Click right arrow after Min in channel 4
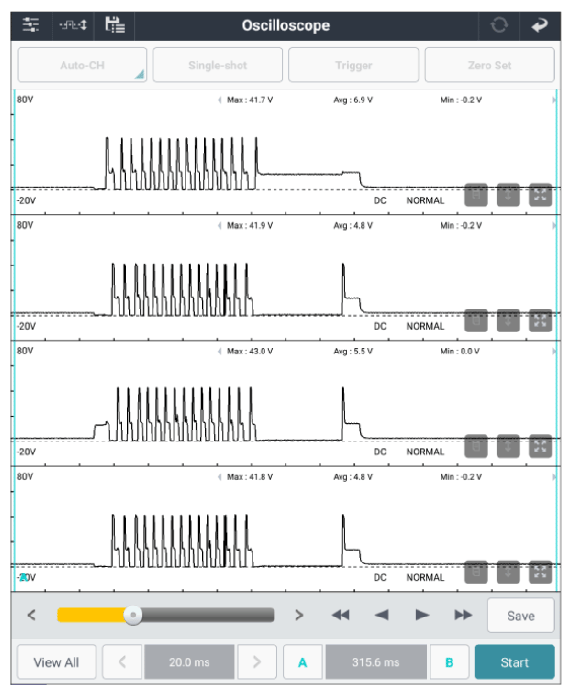Viewport: 571px width, 694px height. [553, 477]
